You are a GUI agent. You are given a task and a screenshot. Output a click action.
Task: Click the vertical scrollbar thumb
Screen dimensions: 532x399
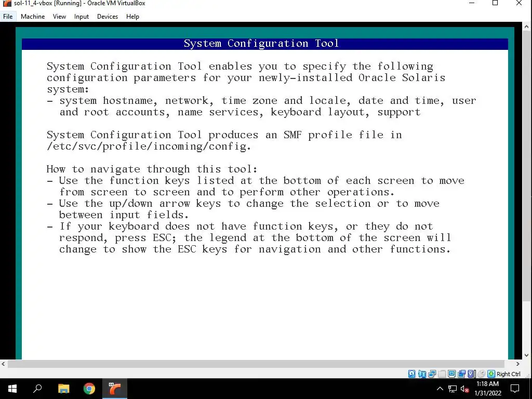[x=527, y=166]
